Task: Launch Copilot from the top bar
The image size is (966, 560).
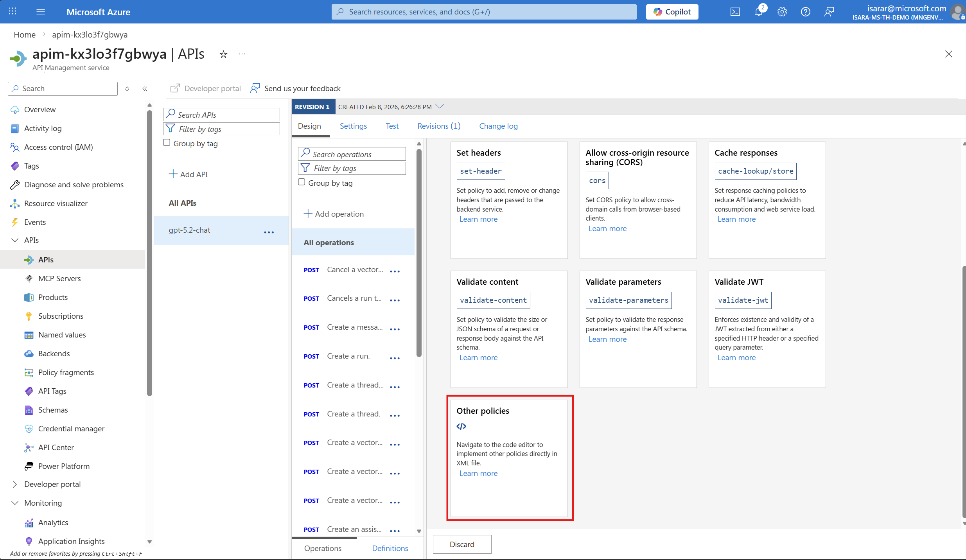Action: tap(672, 12)
